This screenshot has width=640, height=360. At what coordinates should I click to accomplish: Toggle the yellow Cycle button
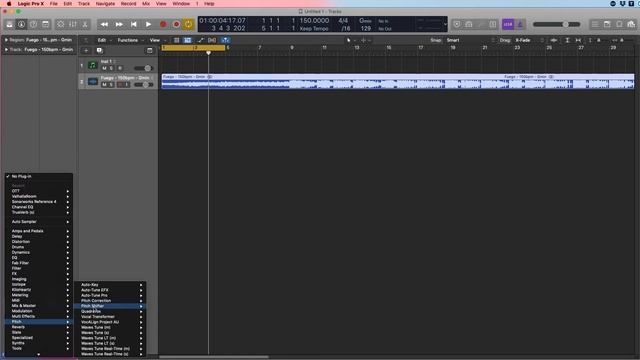(188, 24)
